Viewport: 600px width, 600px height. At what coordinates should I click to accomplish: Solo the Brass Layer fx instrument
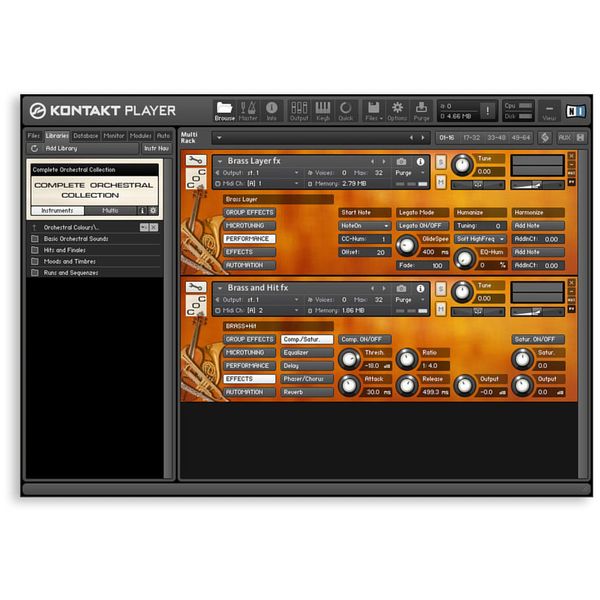point(441,162)
